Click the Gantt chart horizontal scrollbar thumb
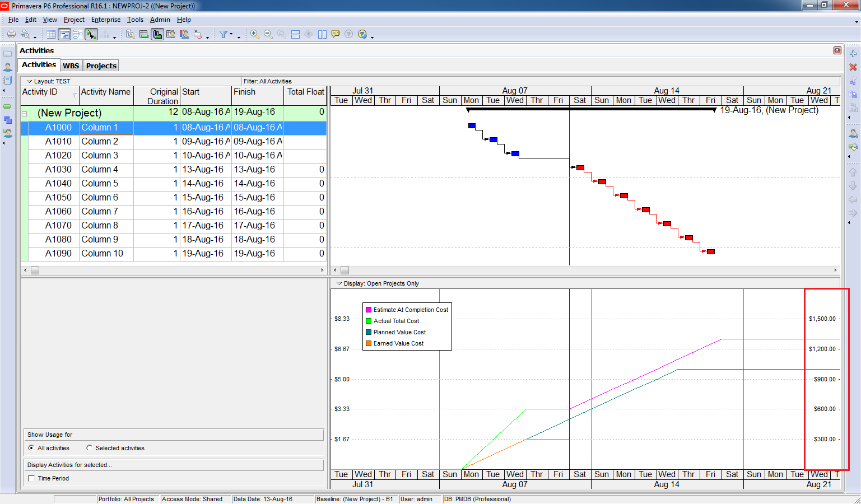Viewport: 861px width, 504px height. click(x=345, y=270)
